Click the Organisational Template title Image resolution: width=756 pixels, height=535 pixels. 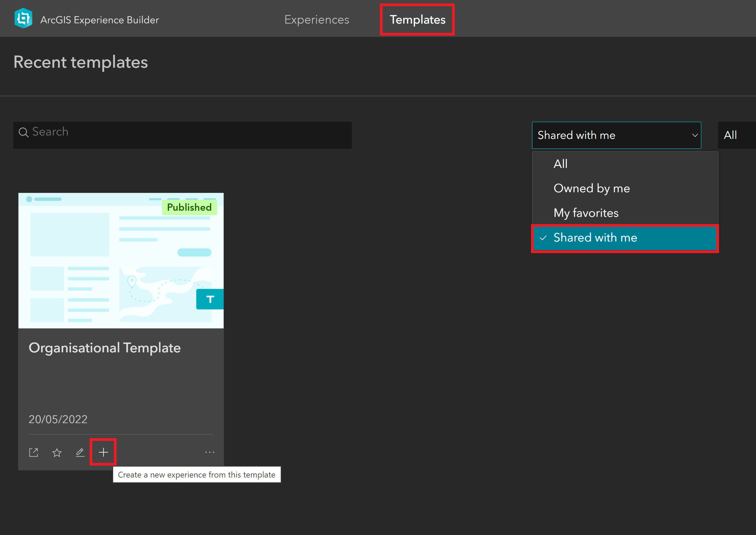(x=105, y=348)
